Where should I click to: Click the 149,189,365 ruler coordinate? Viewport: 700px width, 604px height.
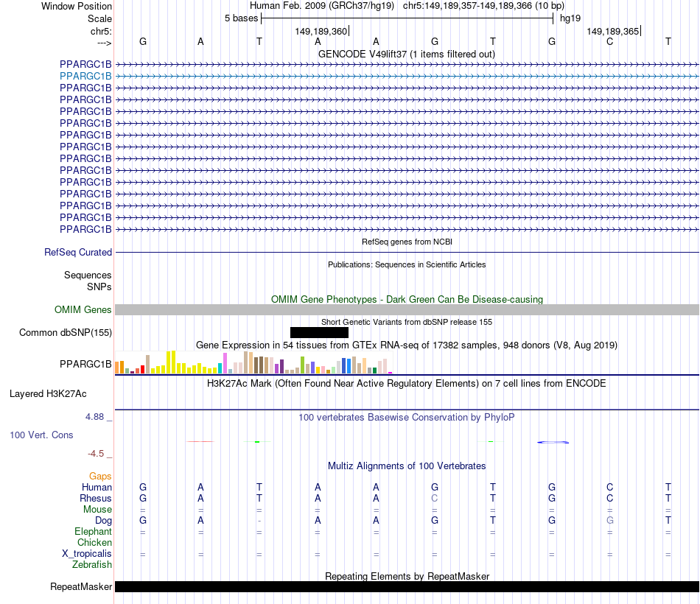point(612,31)
